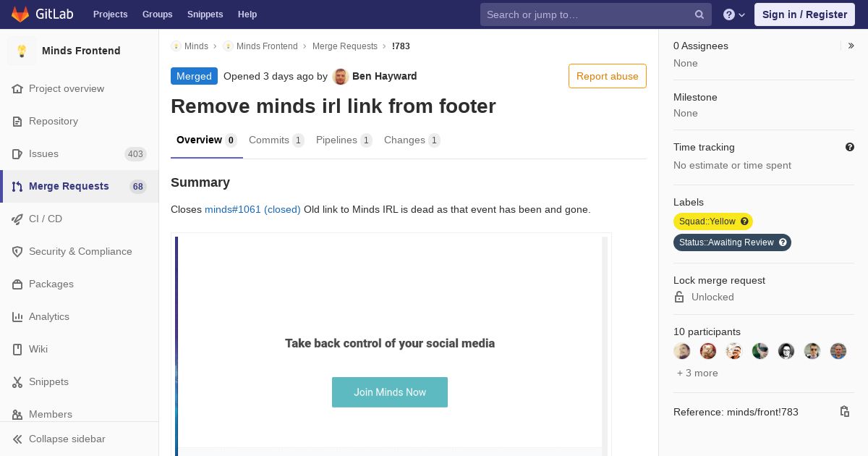Image resolution: width=868 pixels, height=456 pixels.
Task: Click the Analytics chart icon
Action: [x=17, y=316]
